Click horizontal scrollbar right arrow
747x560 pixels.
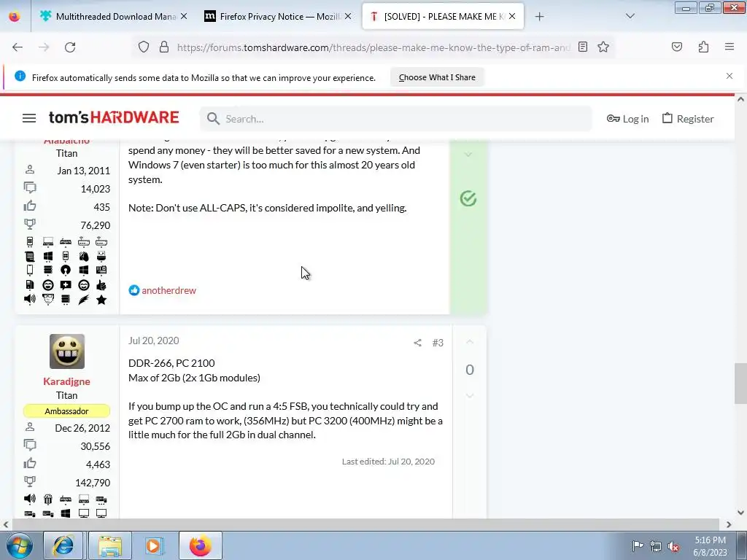[x=729, y=524]
